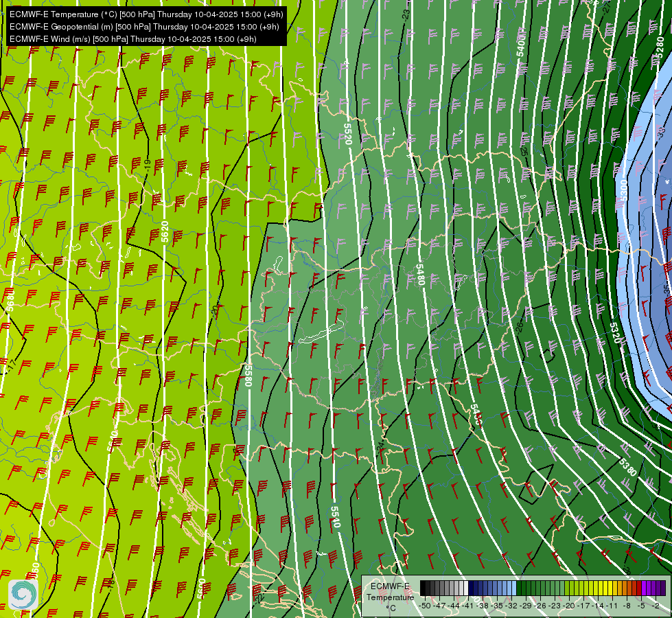Click the 5680 geopotential contour label

click(x=10, y=300)
